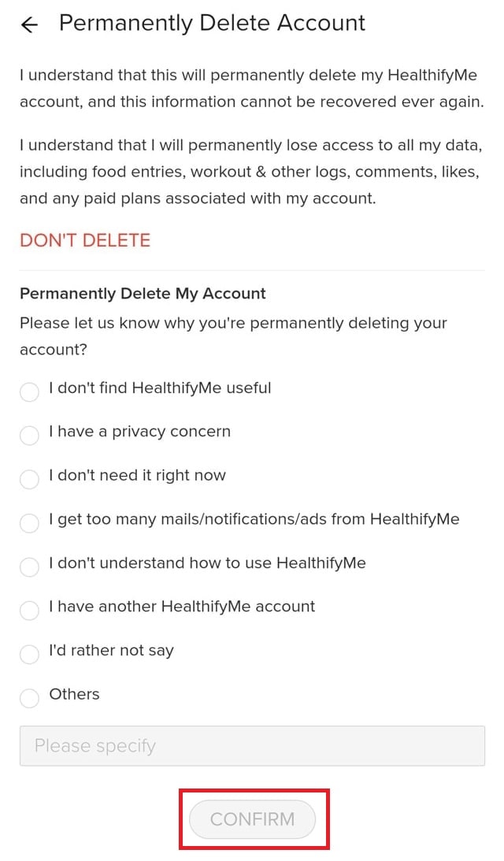Choose 'I have a privacy concern' reason

pos(29,436)
